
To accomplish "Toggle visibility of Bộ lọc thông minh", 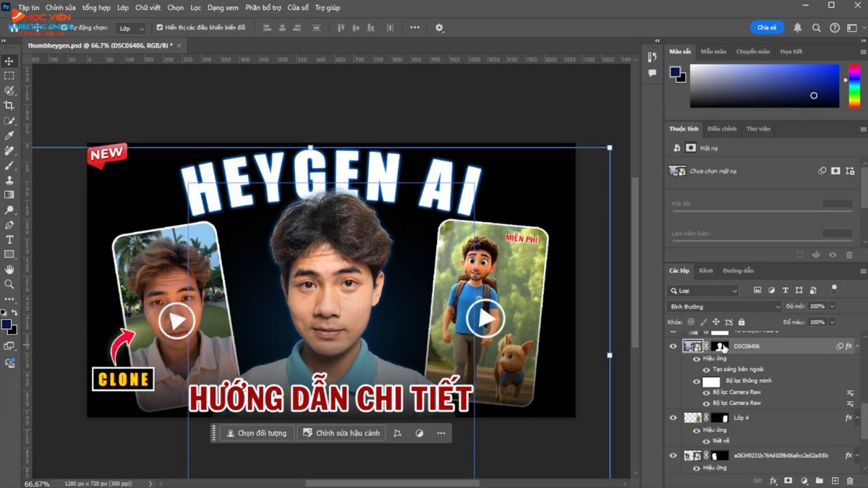I will pyautogui.click(x=697, y=381).
